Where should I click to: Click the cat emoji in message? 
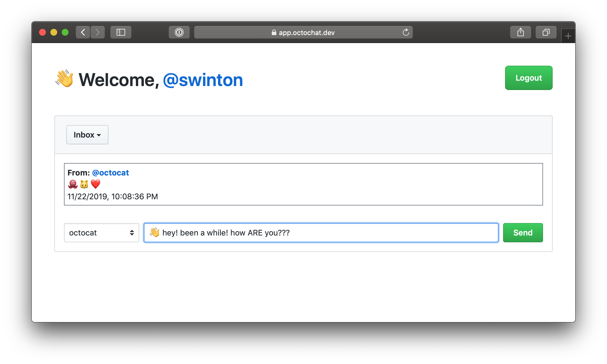click(x=84, y=184)
